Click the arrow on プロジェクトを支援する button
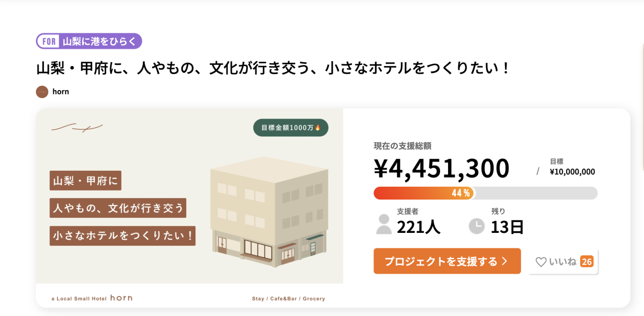Viewport: 644px width, 316px height. pos(504,262)
